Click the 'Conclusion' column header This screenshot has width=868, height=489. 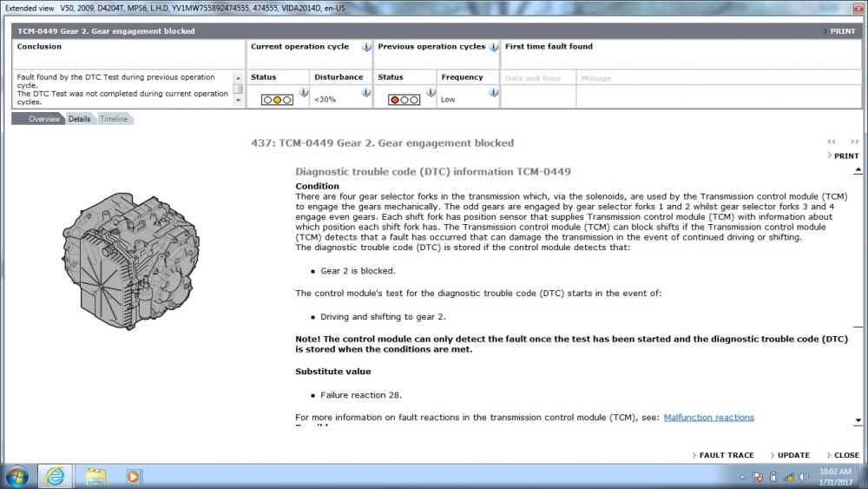click(39, 47)
